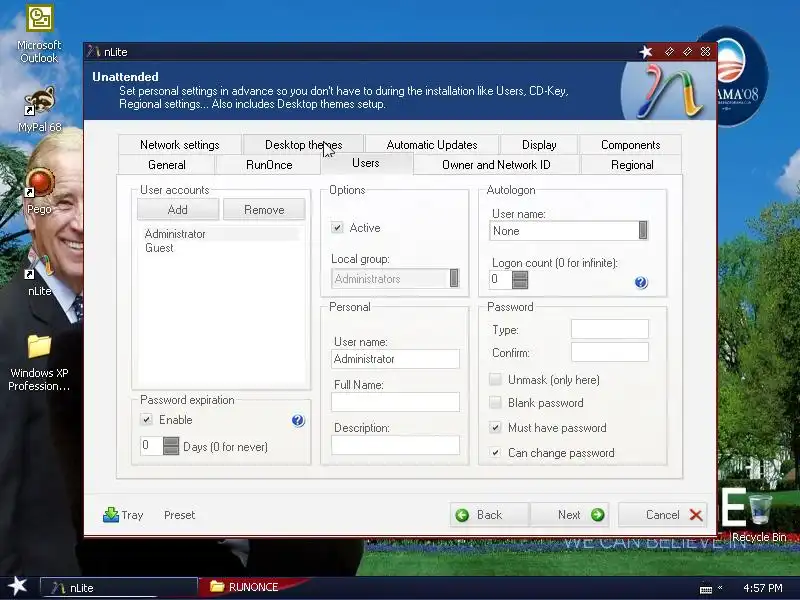Click expiration Days value field
The image size is (800, 600).
click(152, 446)
